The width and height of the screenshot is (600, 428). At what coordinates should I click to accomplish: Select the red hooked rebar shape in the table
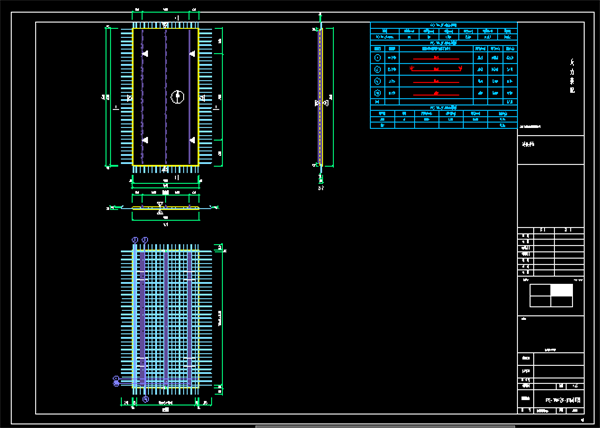[x=436, y=69]
